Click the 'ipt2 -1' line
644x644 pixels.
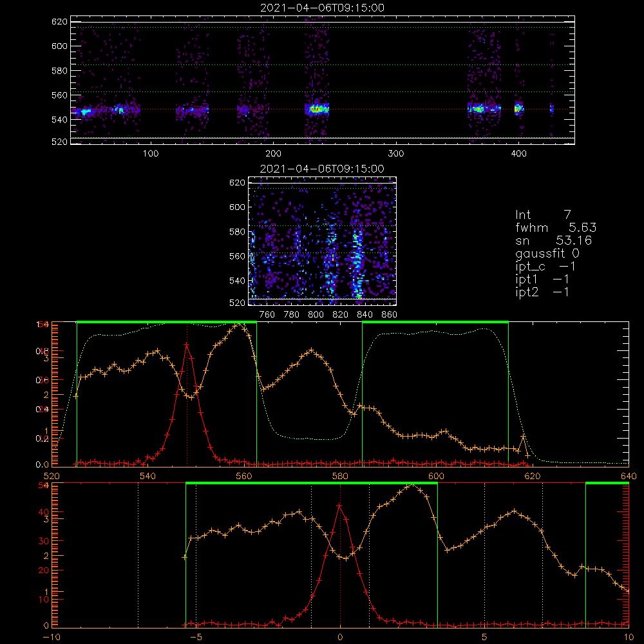coord(542,292)
